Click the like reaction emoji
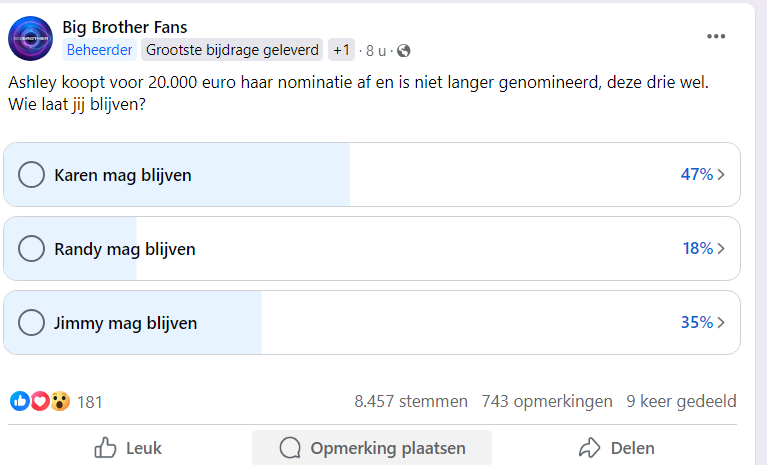767x465 pixels. pyautogui.click(x=20, y=401)
